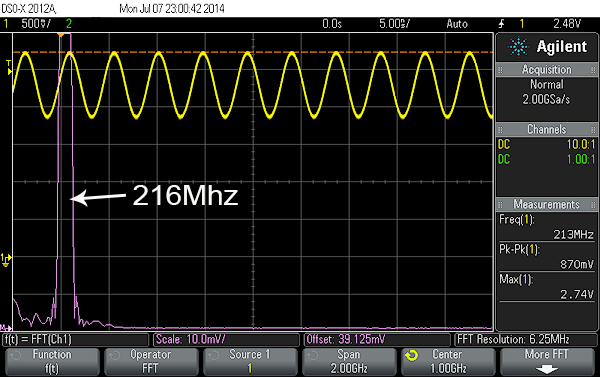Open the Channels panel header
This screenshot has height=377, width=600.
coord(546,129)
